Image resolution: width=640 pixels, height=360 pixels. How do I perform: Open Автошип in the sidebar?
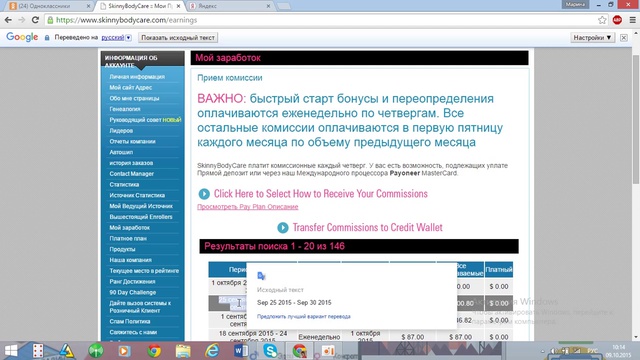pyautogui.click(x=121, y=152)
